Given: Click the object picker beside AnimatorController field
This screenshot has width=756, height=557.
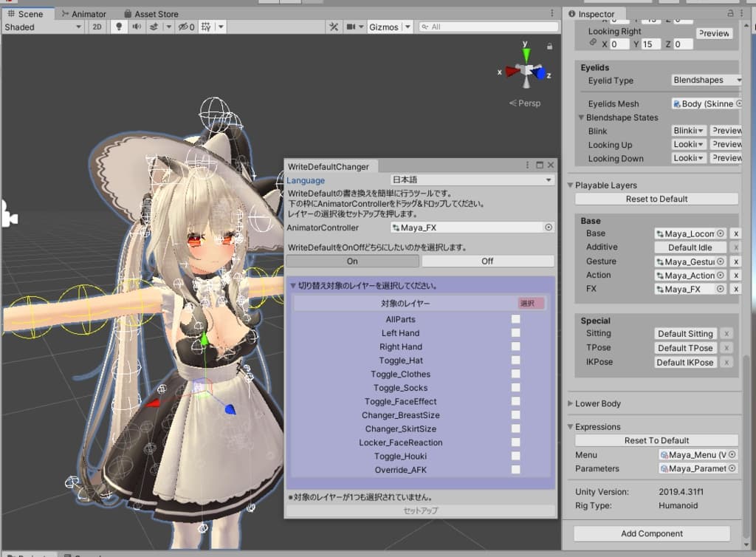Looking at the screenshot, I should [x=549, y=228].
